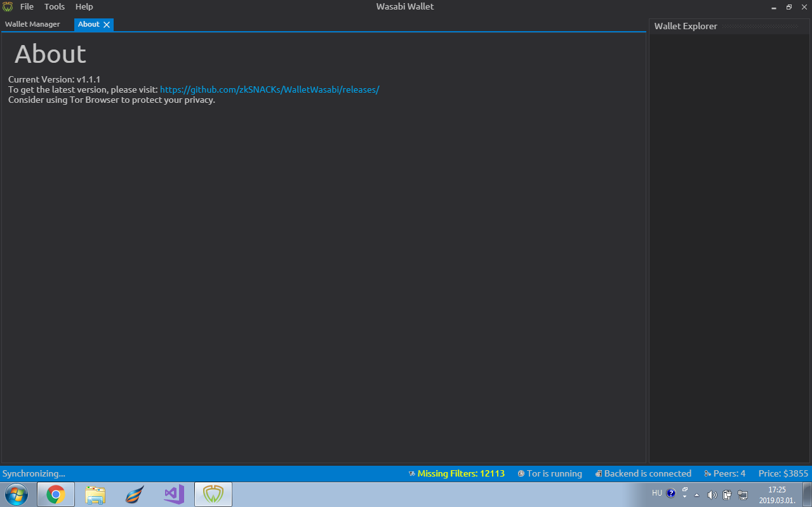Launch Google Chrome from the taskbar
Viewport: 812px width, 507px height.
click(56, 494)
